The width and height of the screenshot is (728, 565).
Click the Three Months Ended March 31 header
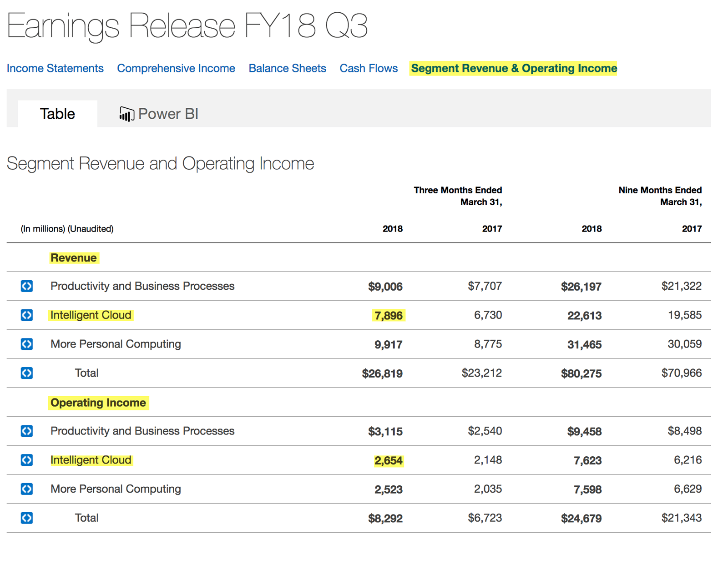click(x=458, y=196)
